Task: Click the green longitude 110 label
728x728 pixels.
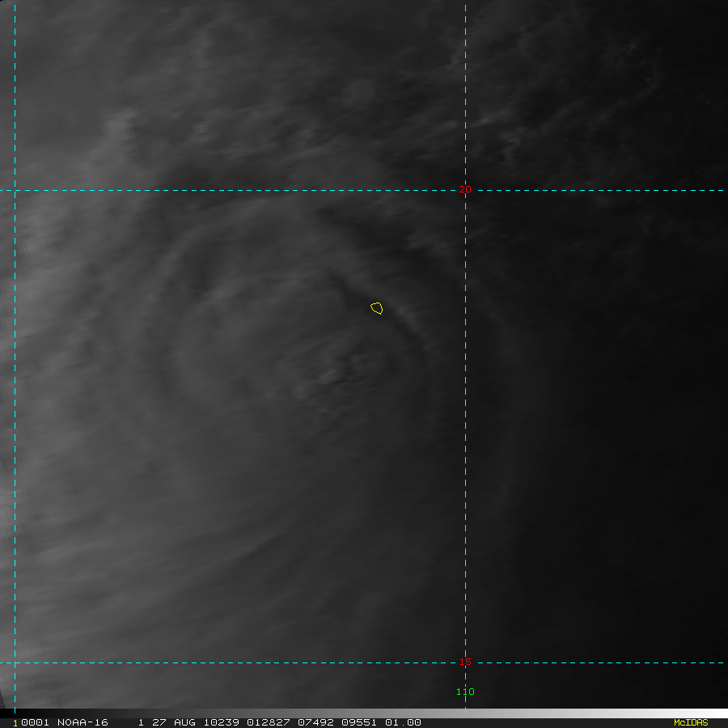Action: pyautogui.click(x=465, y=692)
